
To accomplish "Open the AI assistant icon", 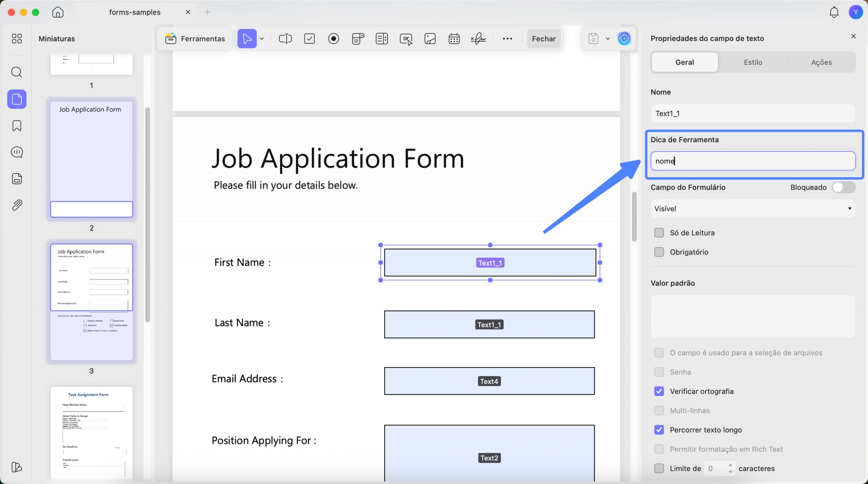I will 624,39.
